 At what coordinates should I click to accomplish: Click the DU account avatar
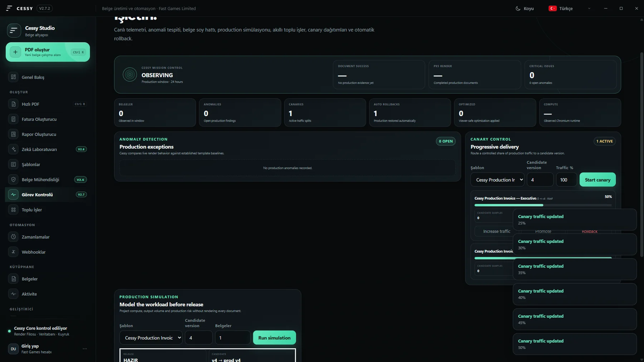coord(13,349)
